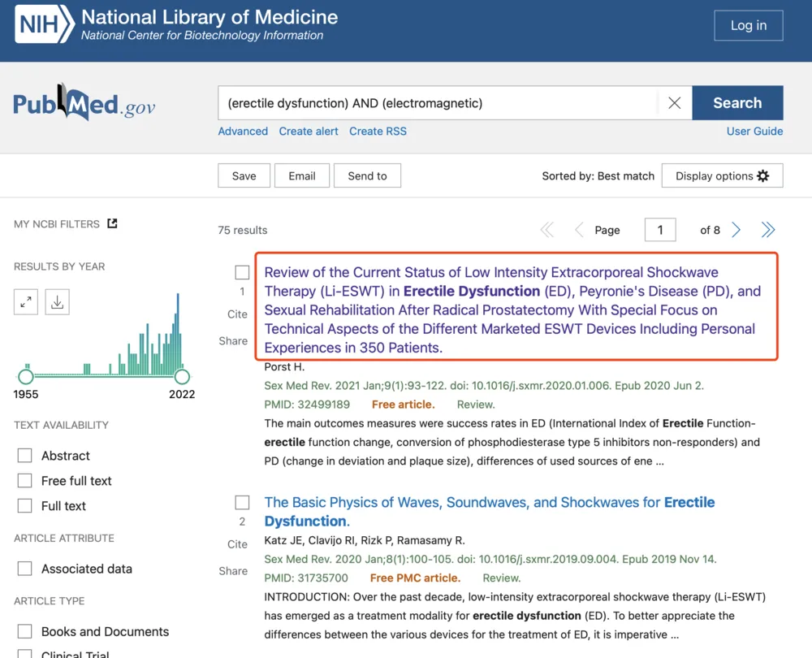812x658 pixels.
Task: Jump to the last results page arrow
Action: coord(768,230)
